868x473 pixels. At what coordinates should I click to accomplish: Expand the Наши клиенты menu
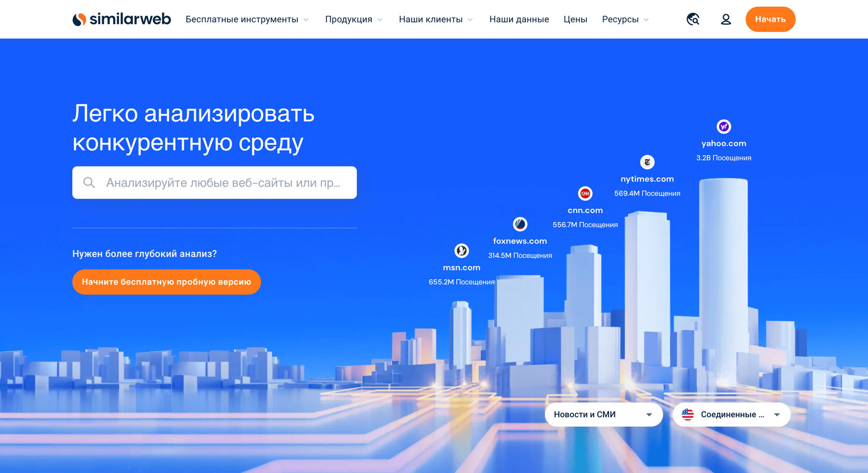coord(436,19)
